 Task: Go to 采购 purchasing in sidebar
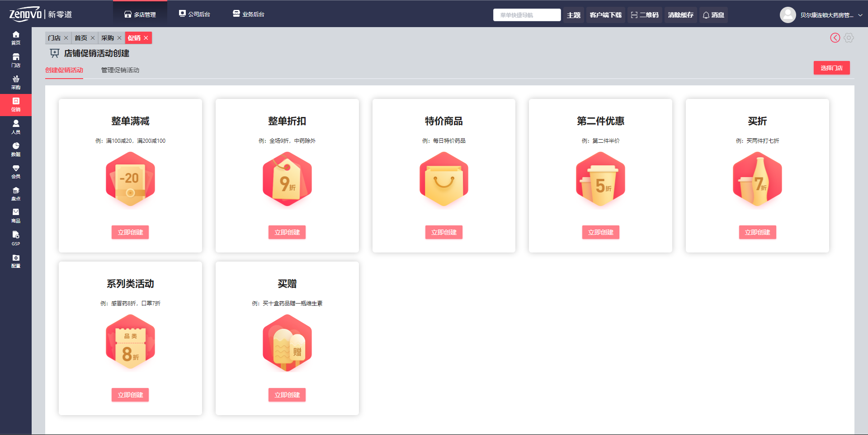coord(16,82)
